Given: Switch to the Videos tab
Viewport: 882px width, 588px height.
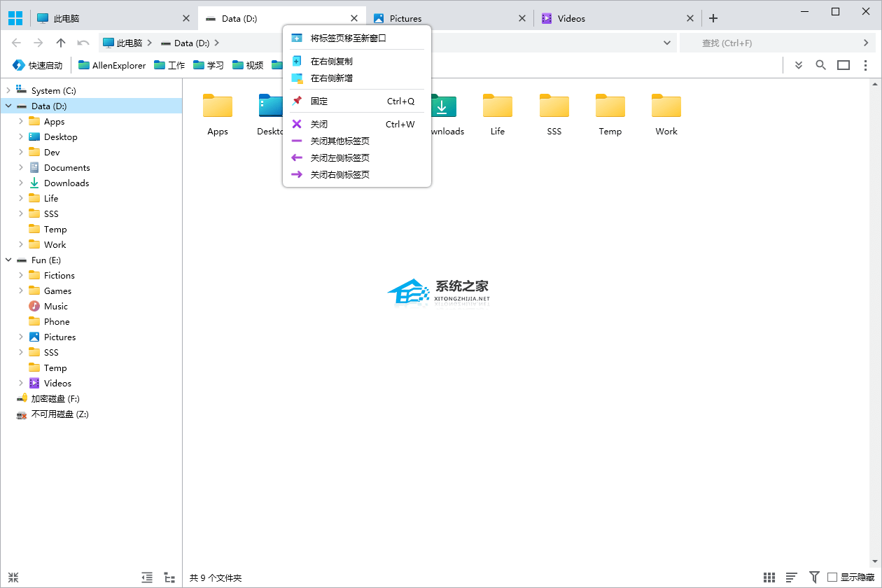Looking at the screenshot, I should 571,18.
